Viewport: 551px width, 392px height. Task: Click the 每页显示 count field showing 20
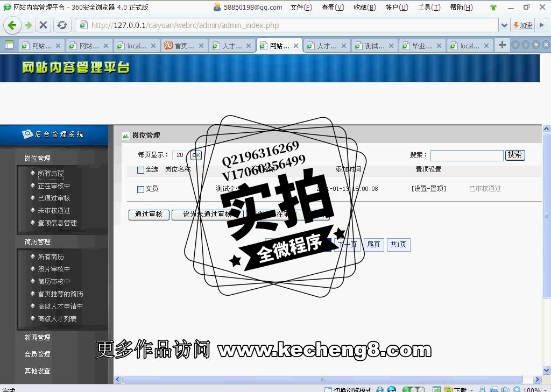point(180,155)
